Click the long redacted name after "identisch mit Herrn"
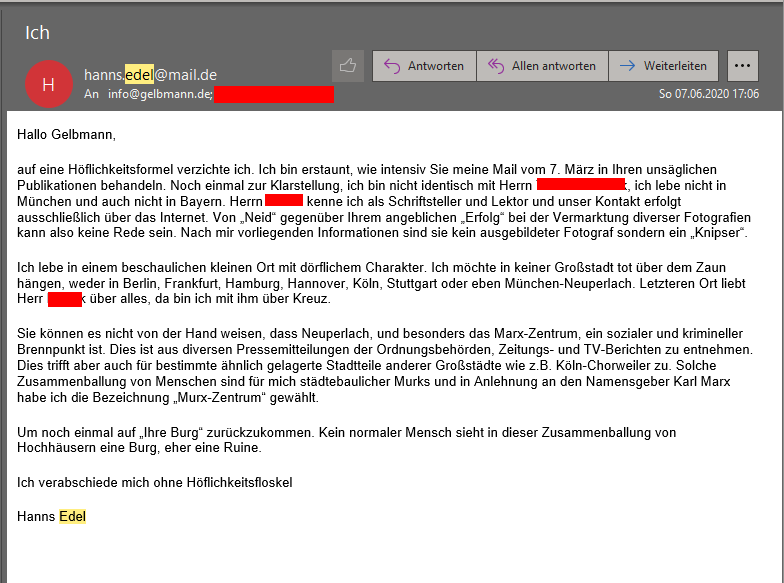This screenshot has height=583, width=784. pyautogui.click(x=581, y=185)
